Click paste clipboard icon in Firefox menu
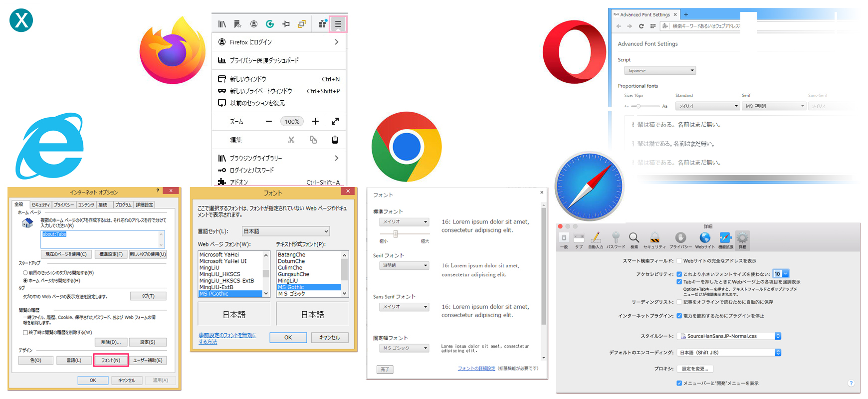This screenshot has width=868, height=399. pyautogui.click(x=335, y=140)
